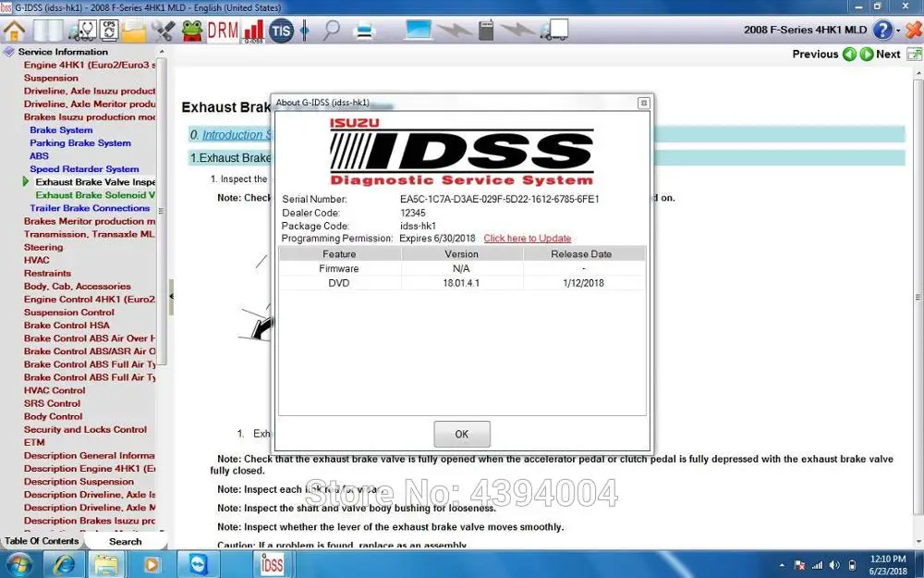The width and height of the screenshot is (924, 578).
Task: Launch Internet Explorer from taskbar
Action: tap(65, 565)
